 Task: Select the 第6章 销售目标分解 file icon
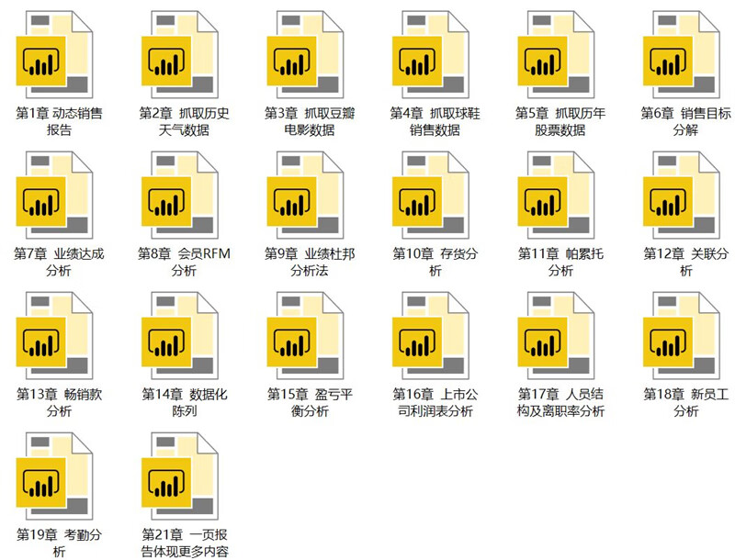pyautogui.click(x=682, y=54)
